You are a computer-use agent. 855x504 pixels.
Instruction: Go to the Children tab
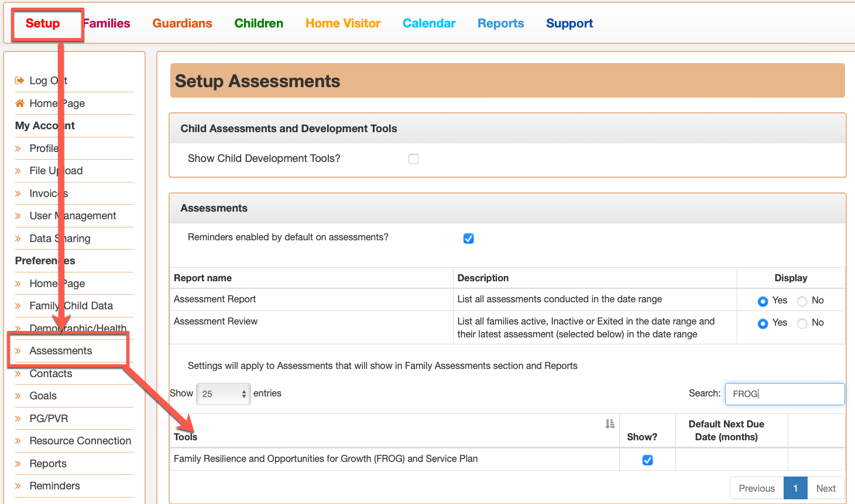tap(259, 23)
